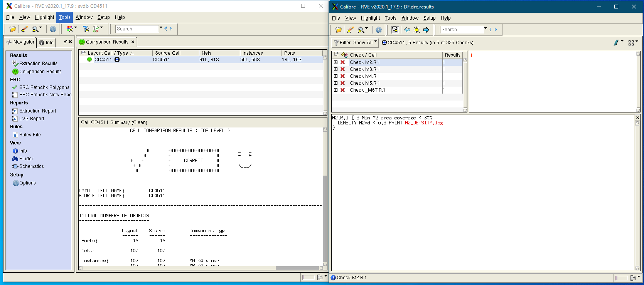Click device highlight icon in svdb toolbar
Viewport: 644px width, 285px height.
(96, 29)
